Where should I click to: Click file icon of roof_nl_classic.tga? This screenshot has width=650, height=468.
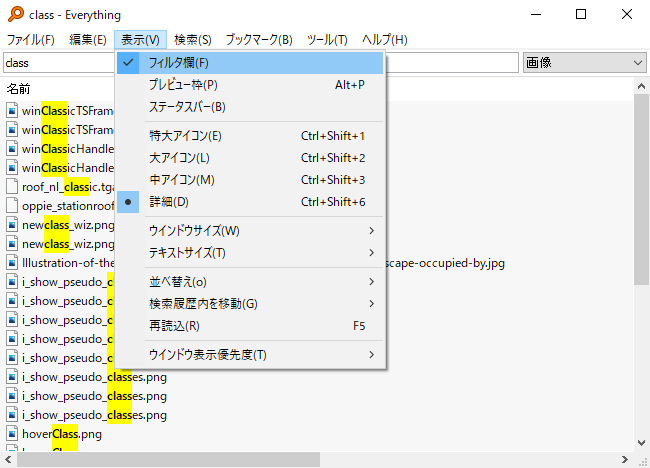[x=12, y=187]
